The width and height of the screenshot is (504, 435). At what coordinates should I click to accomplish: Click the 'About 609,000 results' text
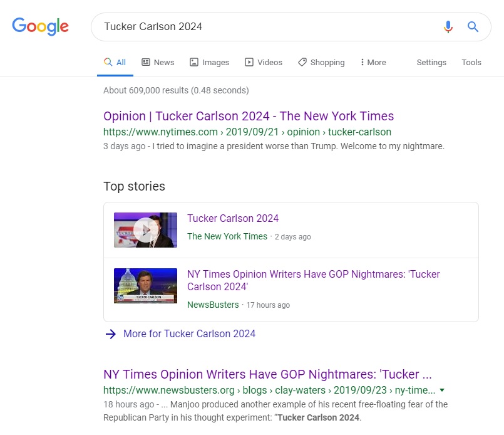coord(176,90)
